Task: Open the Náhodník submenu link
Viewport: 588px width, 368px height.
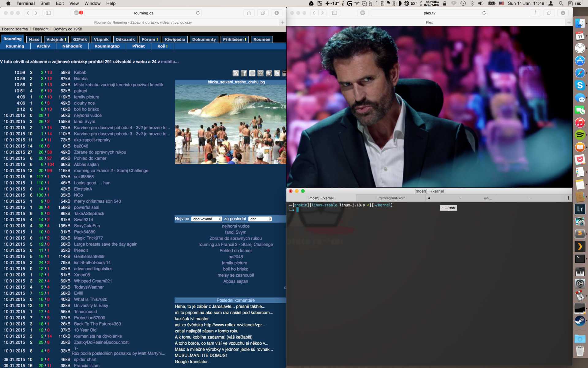Action: 72,46
